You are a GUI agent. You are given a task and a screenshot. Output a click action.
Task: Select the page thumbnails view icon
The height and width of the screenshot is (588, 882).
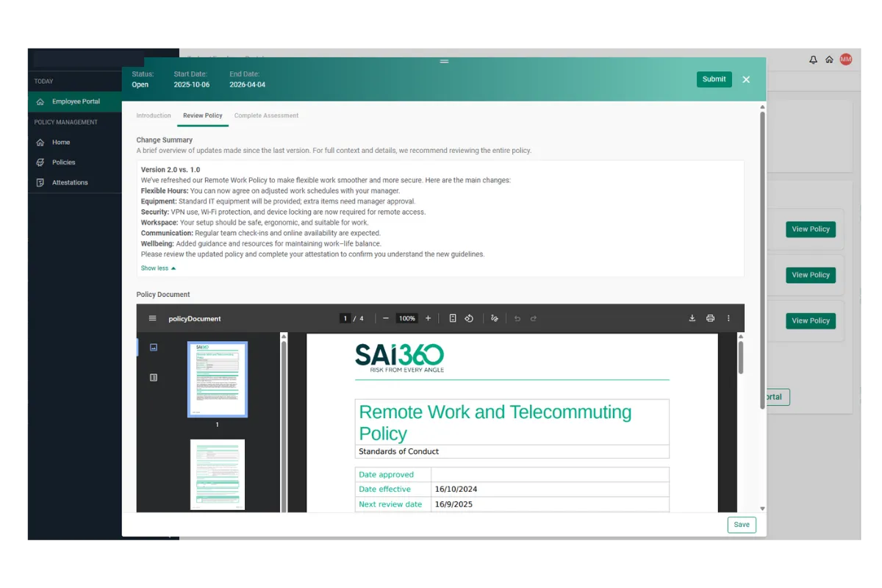pos(154,347)
